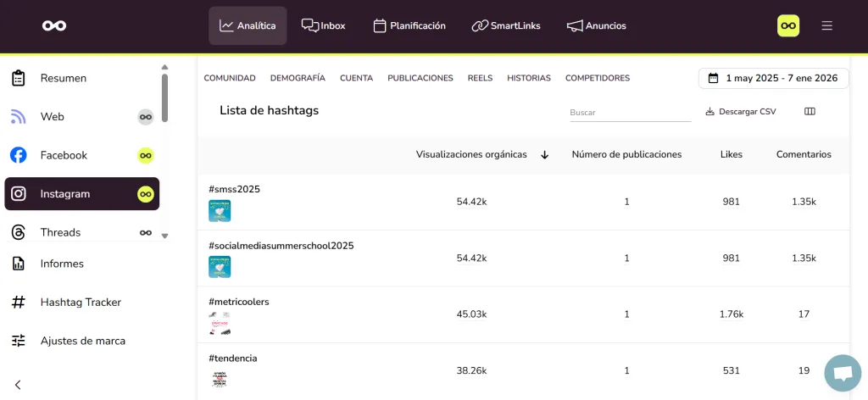Open the Planificación section

(x=409, y=25)
